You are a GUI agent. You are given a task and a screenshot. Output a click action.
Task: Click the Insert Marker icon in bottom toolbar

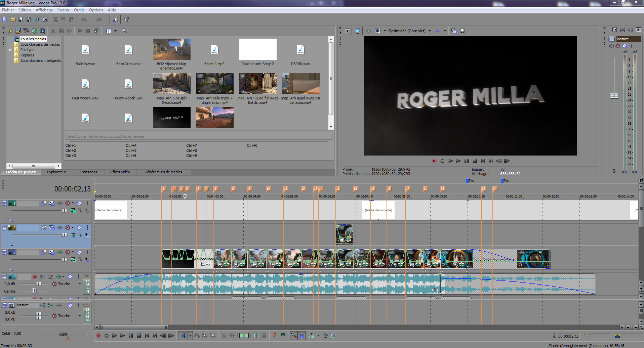point(275,336)
